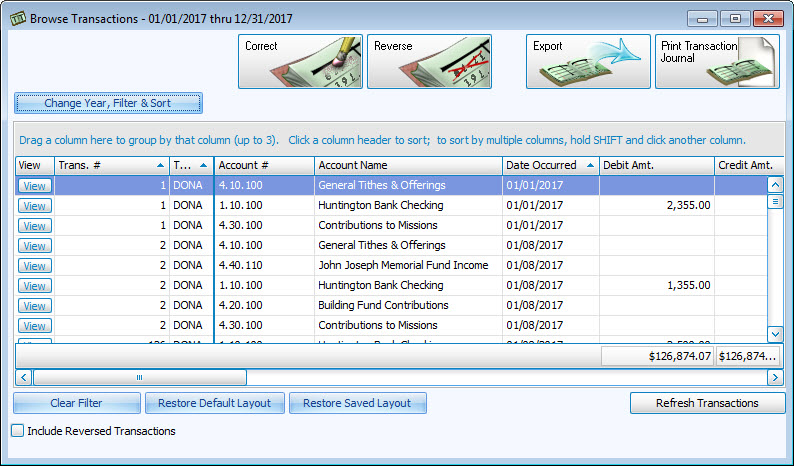The height and width of the screenshot is (466, 794).
Task: Click the horizontal scrollbar thumb
Action: point(140,377)
